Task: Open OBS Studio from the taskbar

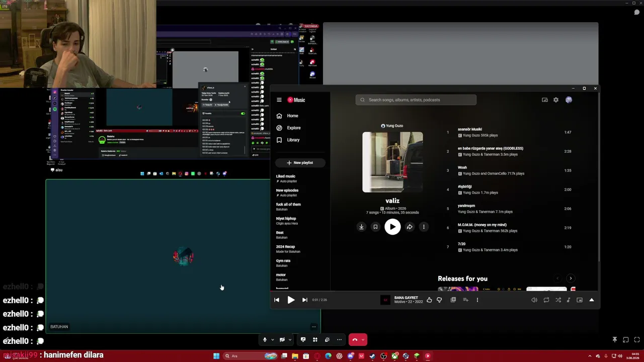Action: [383, 356]
